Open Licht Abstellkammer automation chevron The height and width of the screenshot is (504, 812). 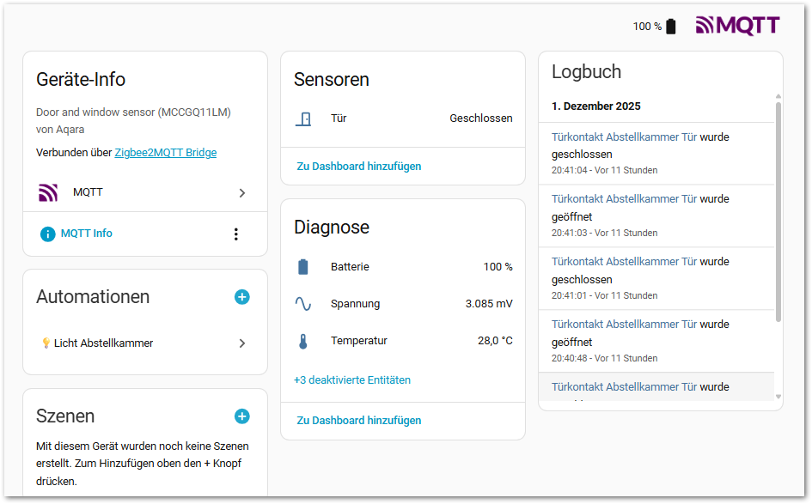pos(242,343)
